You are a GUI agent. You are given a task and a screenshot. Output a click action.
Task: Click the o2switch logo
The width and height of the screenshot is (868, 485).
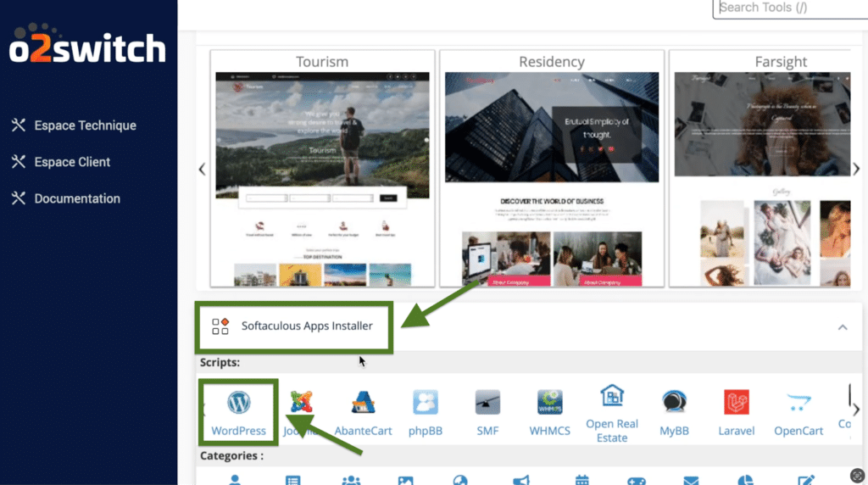coord(87,43)
